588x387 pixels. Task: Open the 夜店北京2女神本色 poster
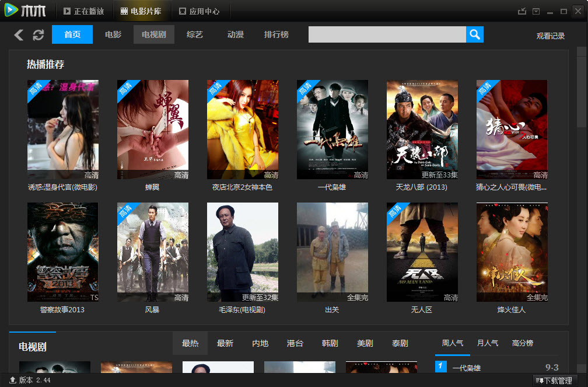(x=243, y=130)
